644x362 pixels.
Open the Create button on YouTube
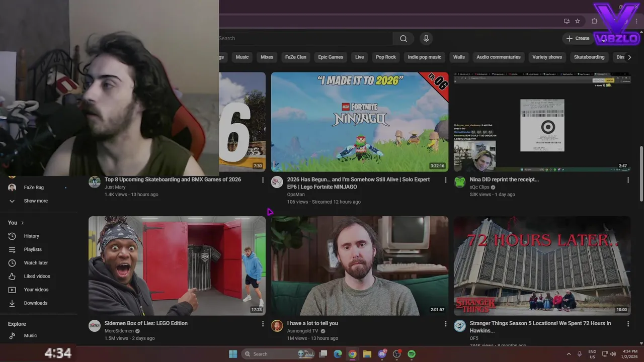point(578,38)
